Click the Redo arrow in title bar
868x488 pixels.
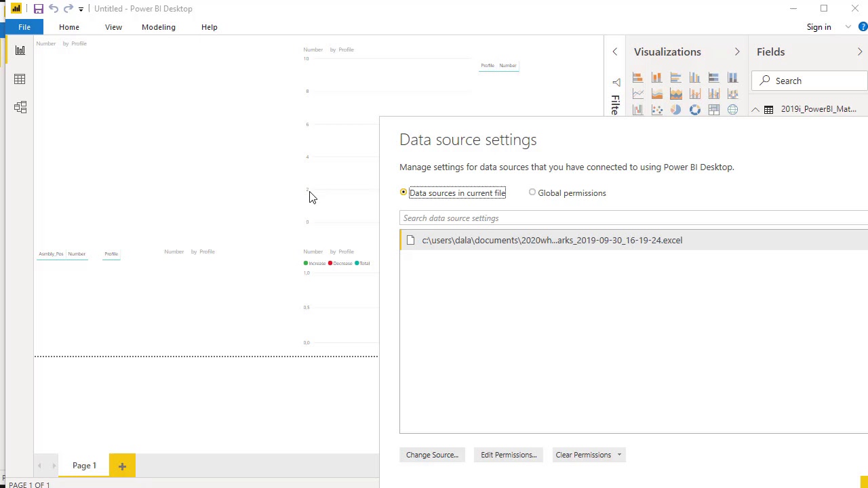(x=68, y=9)
